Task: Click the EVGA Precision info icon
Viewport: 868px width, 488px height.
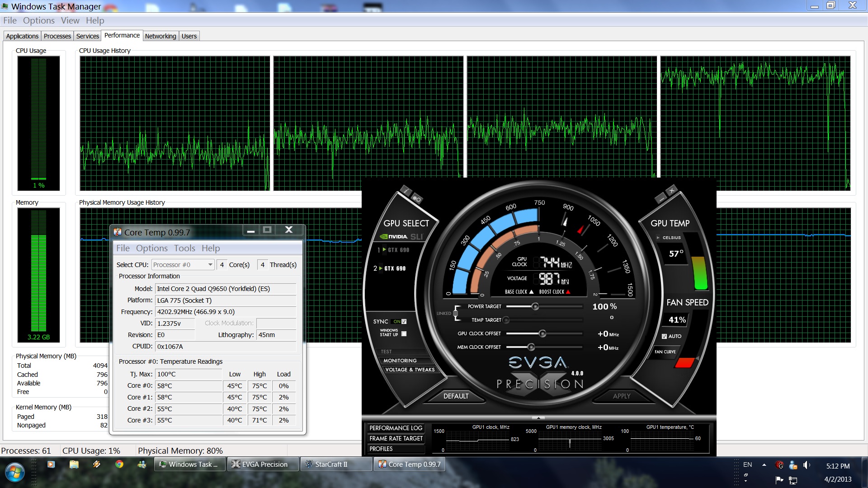Action: 406,191
